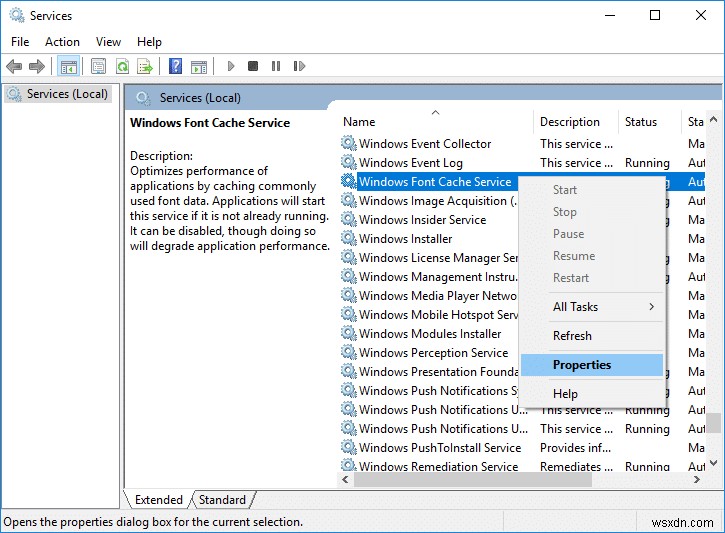This screenshot has height=533, width=725.
Task: Select the Windows Installer service row
Action: point(405,239)
